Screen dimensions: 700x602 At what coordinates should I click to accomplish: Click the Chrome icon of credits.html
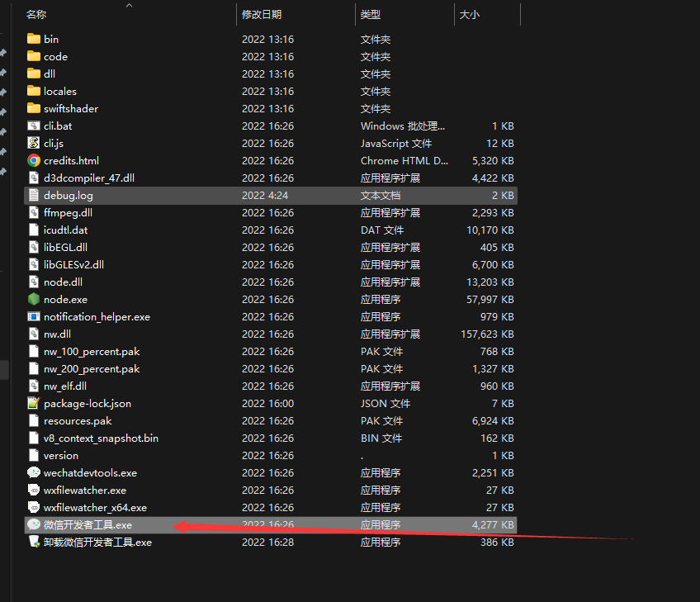click(x=34, y=160)
